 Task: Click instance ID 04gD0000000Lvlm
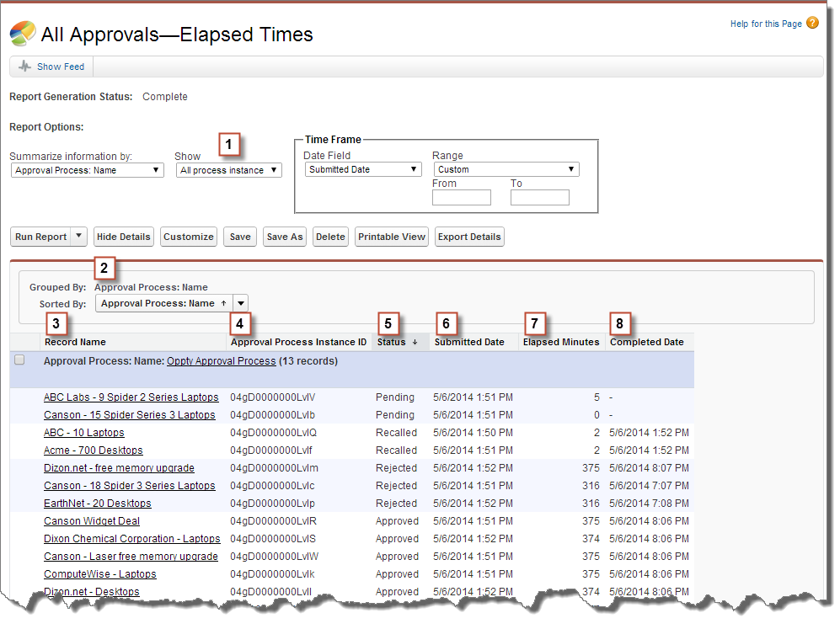coord(275,468)
